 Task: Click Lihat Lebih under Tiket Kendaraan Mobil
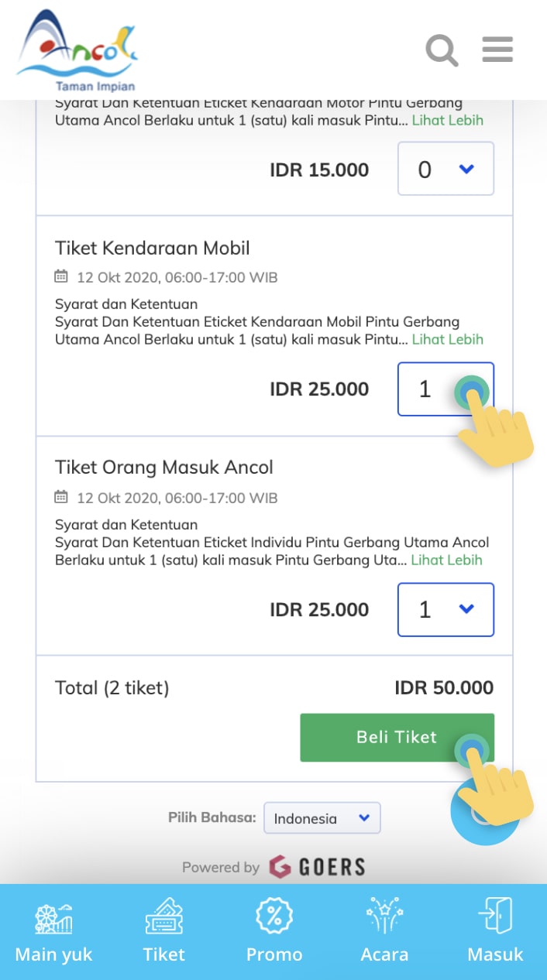click(447, 339)
